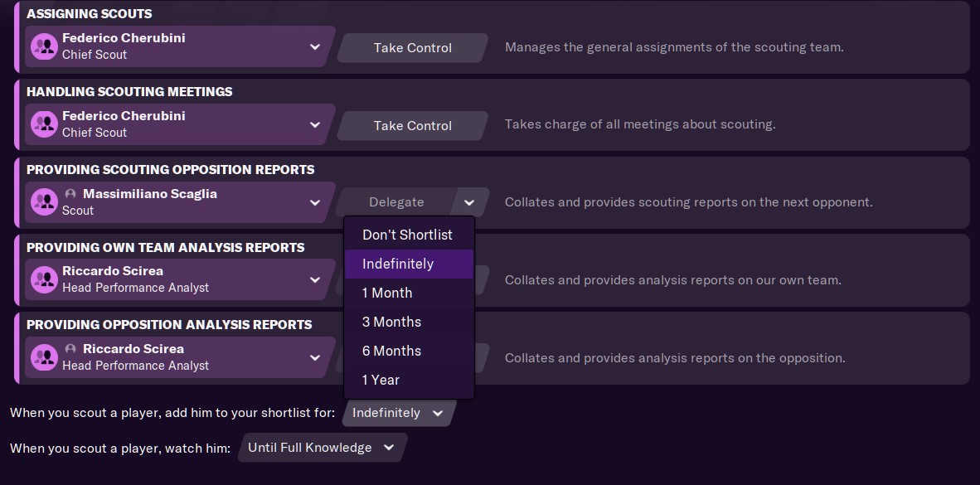Click Riccardo Scirea's icon under Providing Own Team Analysis Reports
The width and height of the screenshot is (980, 485).
pos(45,279)
